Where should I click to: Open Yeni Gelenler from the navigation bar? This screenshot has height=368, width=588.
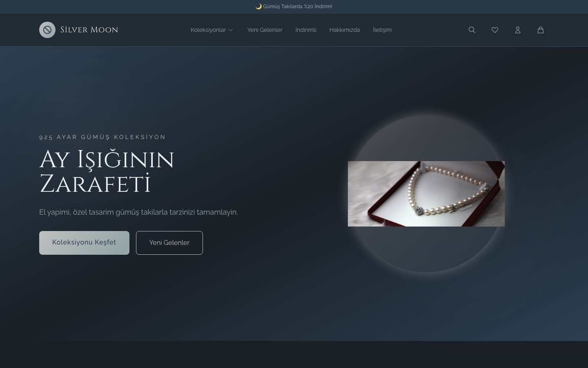[x=265, y=30]
